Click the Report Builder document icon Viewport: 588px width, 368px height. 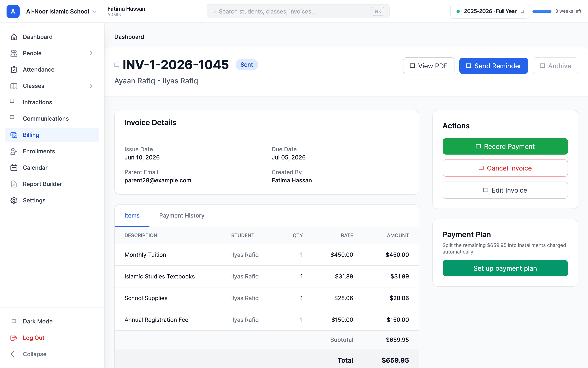[14, 184]
